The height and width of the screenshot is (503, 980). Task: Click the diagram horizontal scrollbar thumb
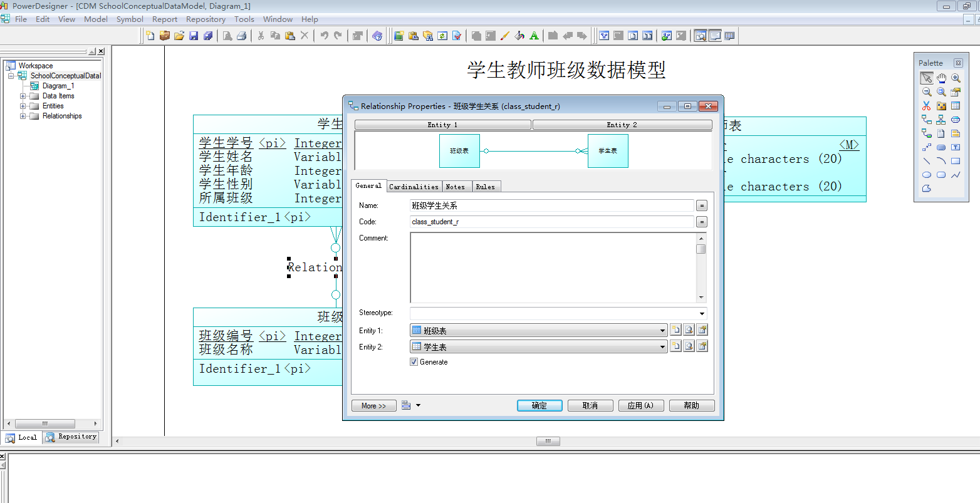548,441
